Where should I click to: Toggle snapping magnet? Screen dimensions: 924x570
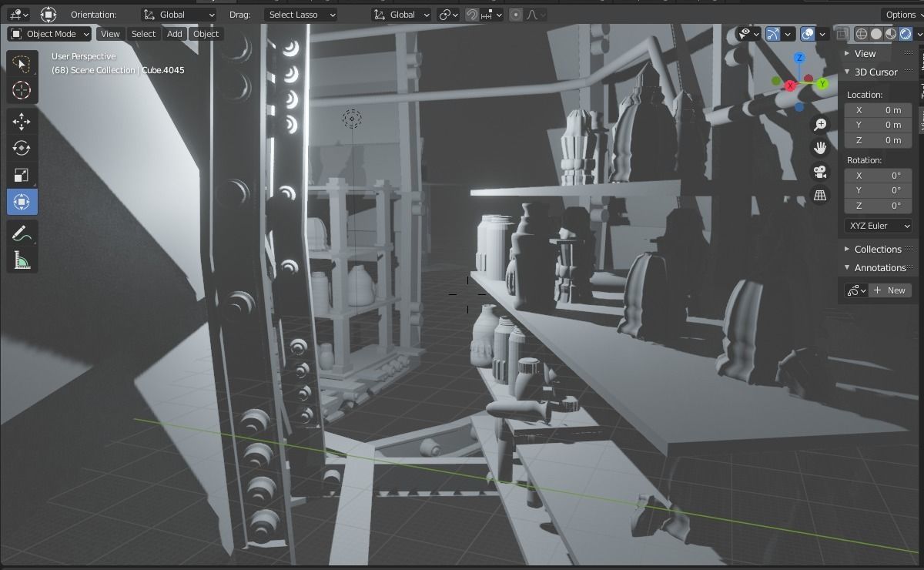tap(472, 15)
